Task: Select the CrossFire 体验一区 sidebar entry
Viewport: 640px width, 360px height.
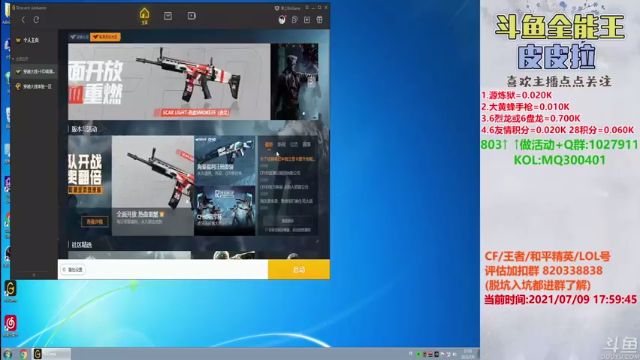Action: 34,87
